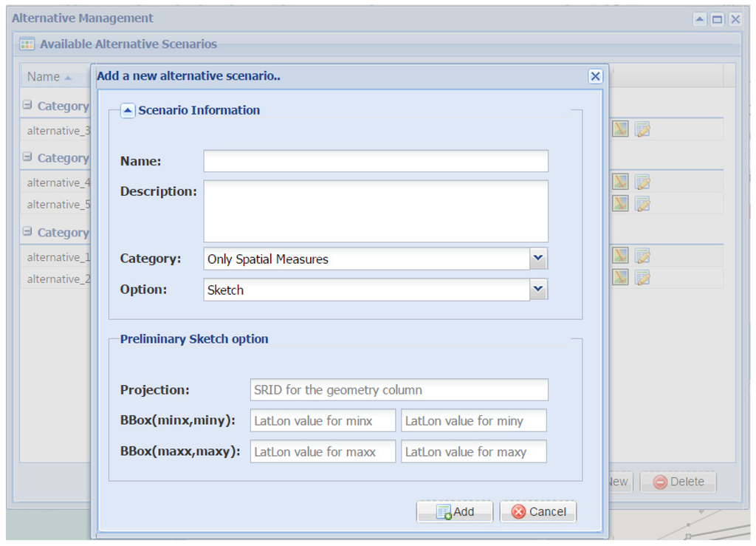The image size is (756, 546).
Task: Collapse the first Category group in the grid
Action: pos(27,106)
